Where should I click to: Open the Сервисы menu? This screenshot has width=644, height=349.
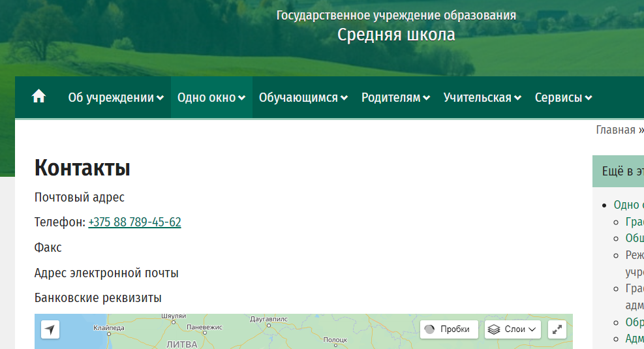click(x=563, y=98)
